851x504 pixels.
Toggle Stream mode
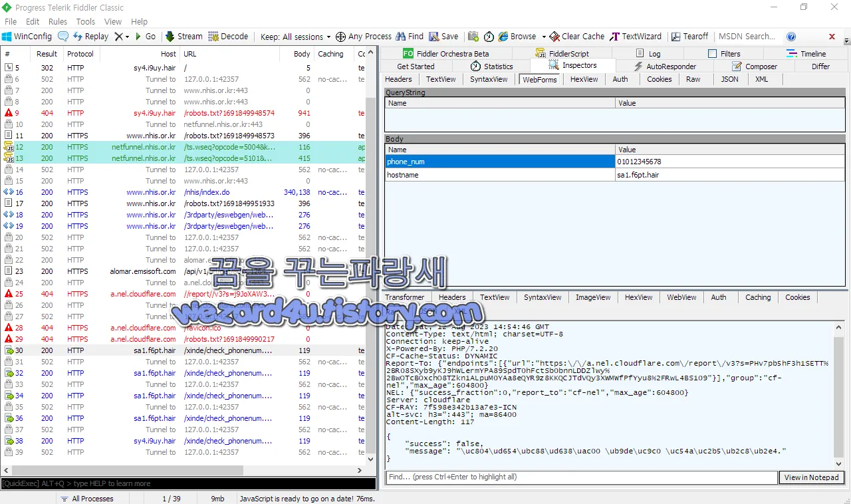tap(183, 37)
